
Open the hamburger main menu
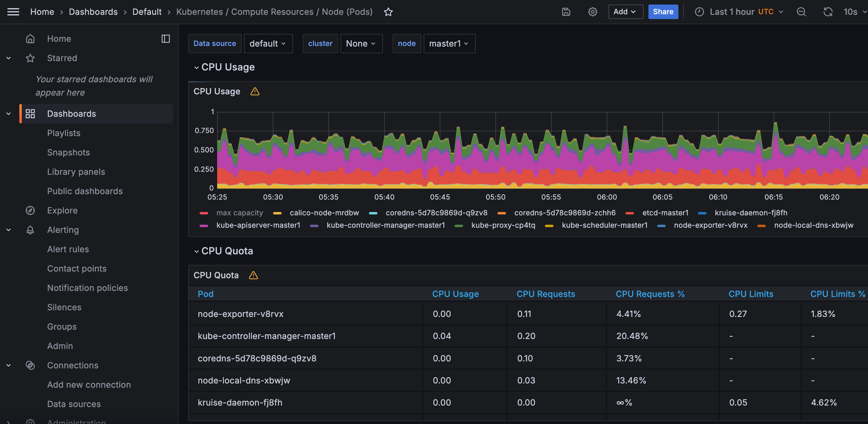[x=13, y=12]
